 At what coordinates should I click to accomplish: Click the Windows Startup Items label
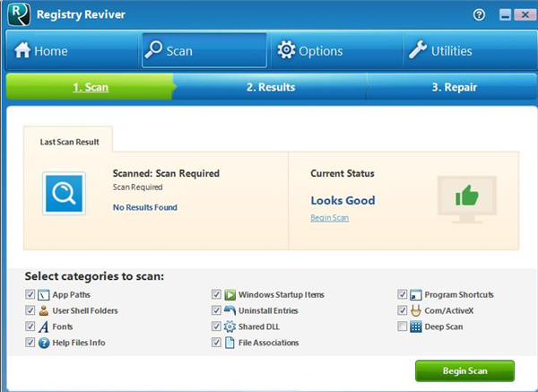[282, 295]
